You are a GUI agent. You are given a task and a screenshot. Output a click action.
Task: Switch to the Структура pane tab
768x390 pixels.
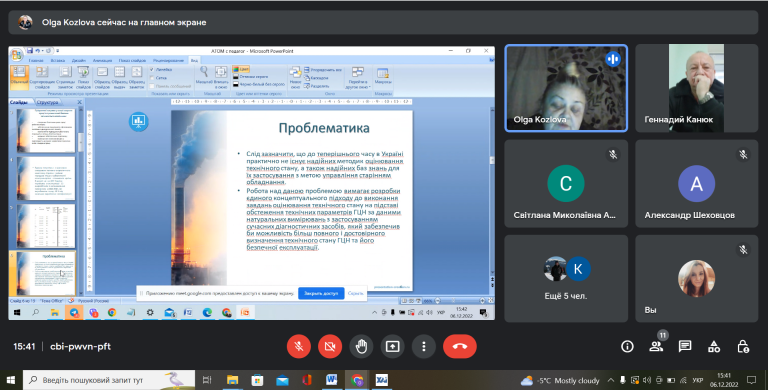coord(48,102)
